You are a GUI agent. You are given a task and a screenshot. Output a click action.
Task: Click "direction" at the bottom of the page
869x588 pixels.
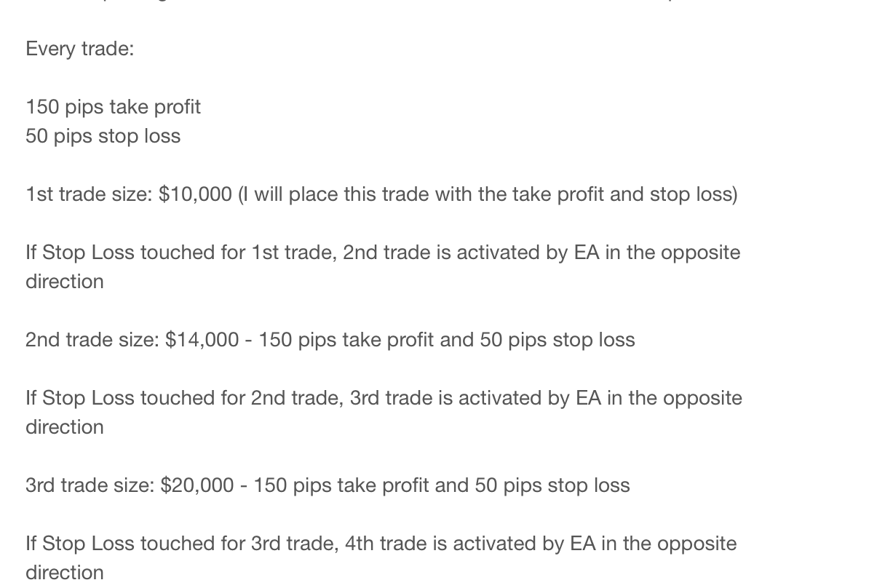coord(64,573)
